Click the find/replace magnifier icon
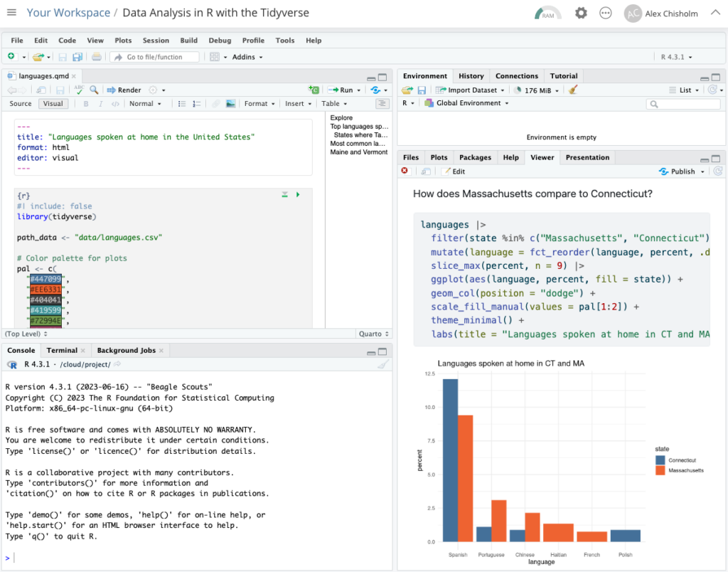Viewport: 728px width, 572px height. coord(94,90)
